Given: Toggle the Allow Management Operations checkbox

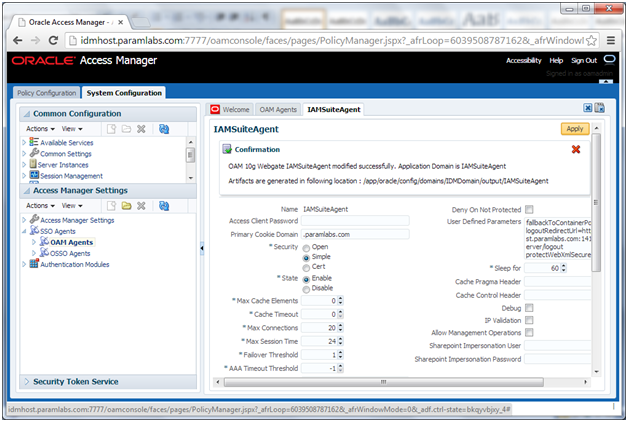Looking at the screenshot, I should tap(529, 333).
